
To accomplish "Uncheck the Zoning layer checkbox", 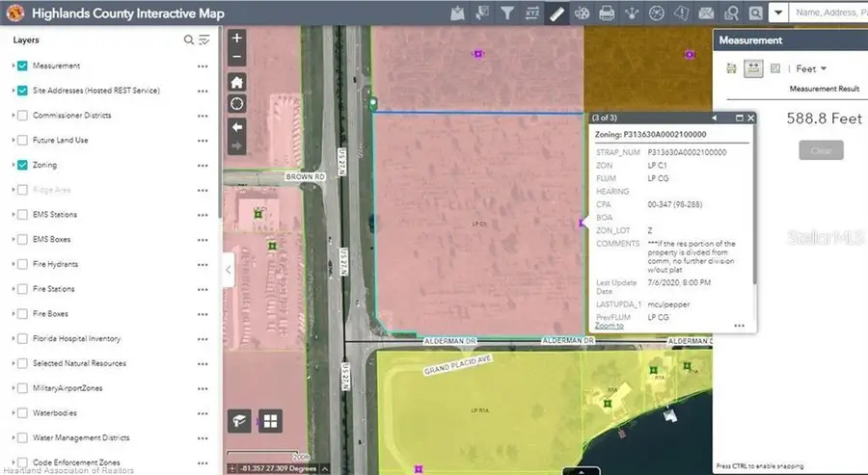I will pyautogui.click(x=22, y=165).
